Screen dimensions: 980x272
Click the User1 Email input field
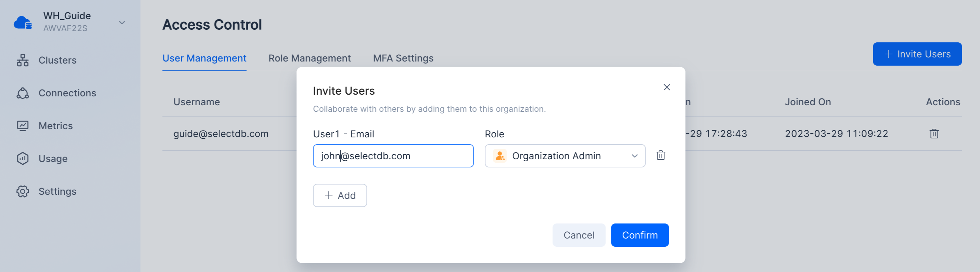(x=393, y=156)
